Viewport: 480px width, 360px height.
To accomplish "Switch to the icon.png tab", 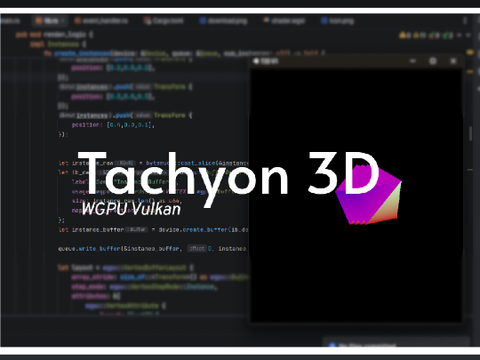I will tap(337, 21).
